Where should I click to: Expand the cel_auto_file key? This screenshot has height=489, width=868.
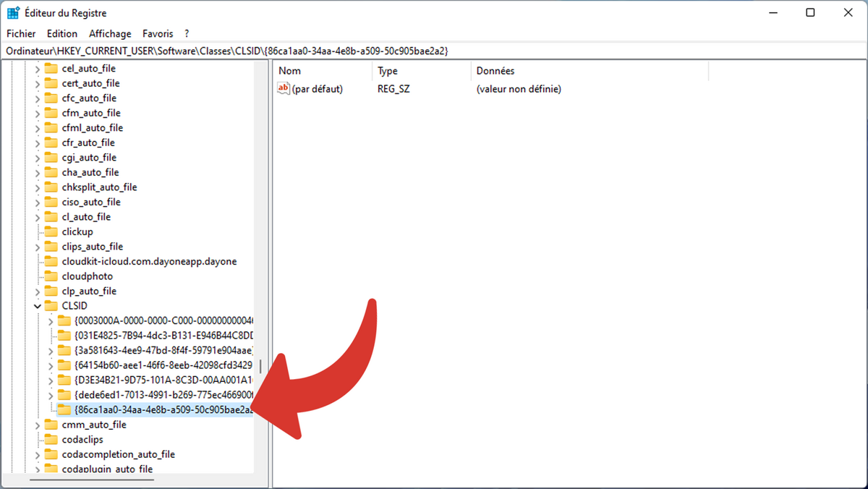click(x=38, y=69)
